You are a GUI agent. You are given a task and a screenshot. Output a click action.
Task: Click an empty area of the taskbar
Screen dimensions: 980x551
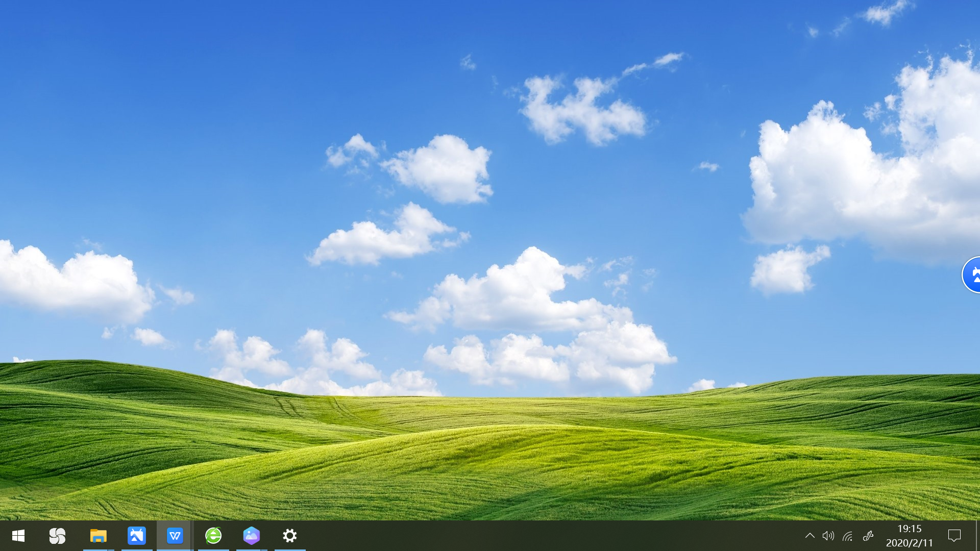tap(510, 536)
